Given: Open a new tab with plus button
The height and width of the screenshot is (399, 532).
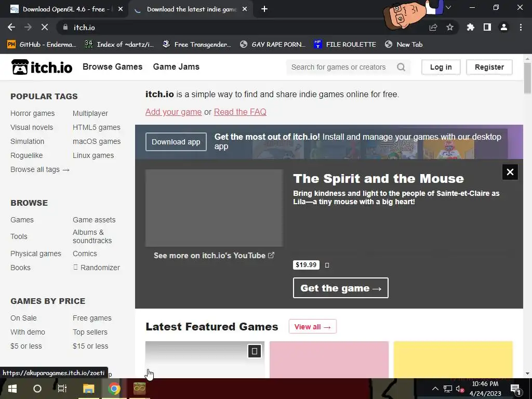Looking at the screenshot, I should click(x=264, y=9).
